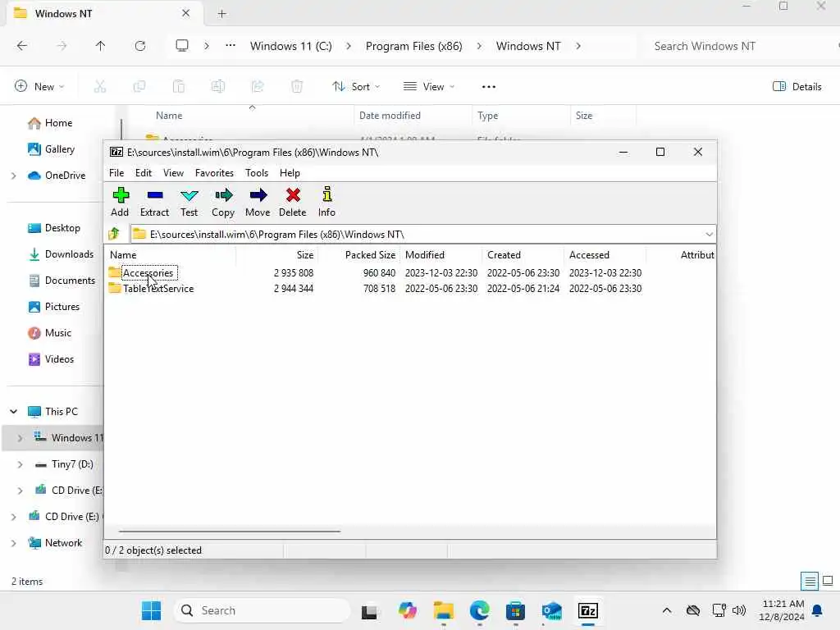Open the Favorites menu
The image size is (840, 630).
(214, 173)
